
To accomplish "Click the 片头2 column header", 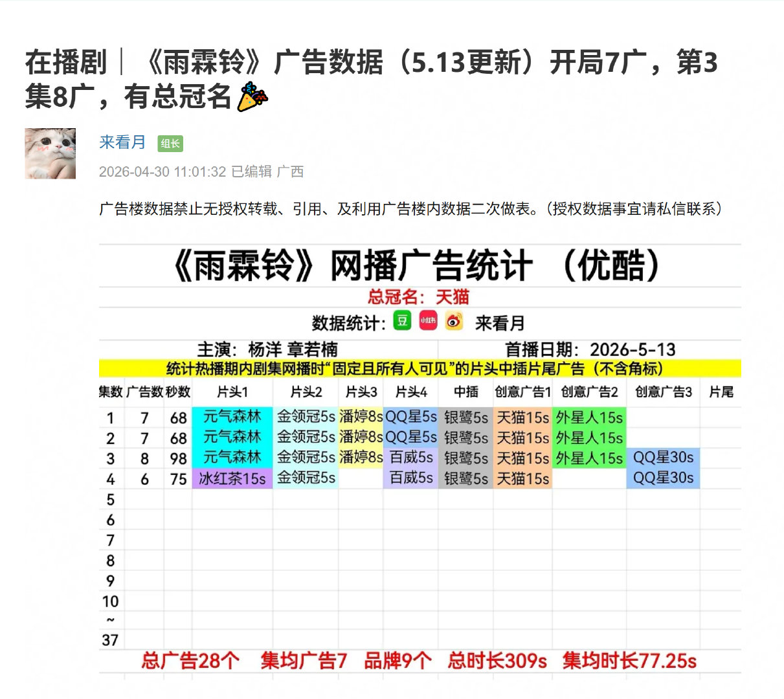I will (306, 392).
